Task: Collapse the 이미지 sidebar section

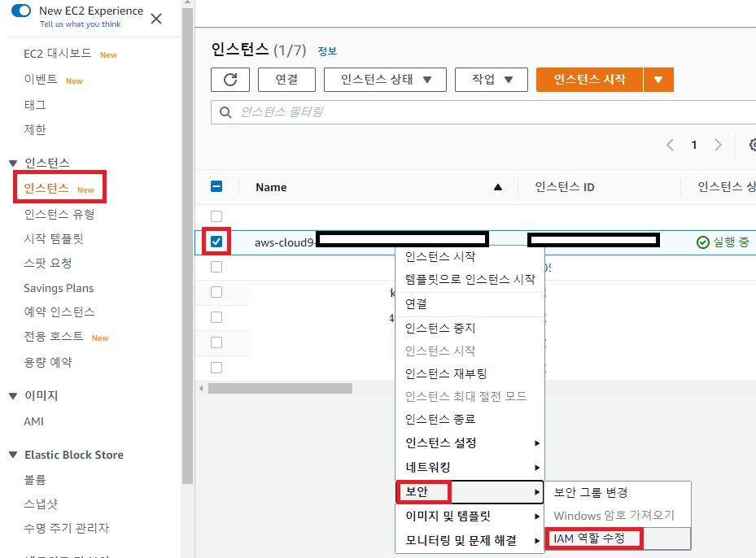Action: click(x=13, y=396)
